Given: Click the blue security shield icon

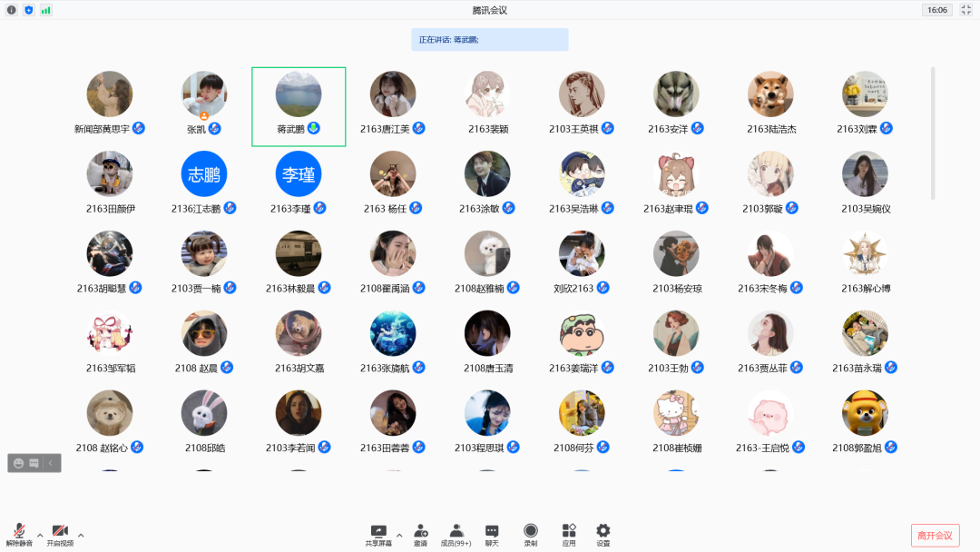Looking at the screenshot, I should [x=28, y=10].
